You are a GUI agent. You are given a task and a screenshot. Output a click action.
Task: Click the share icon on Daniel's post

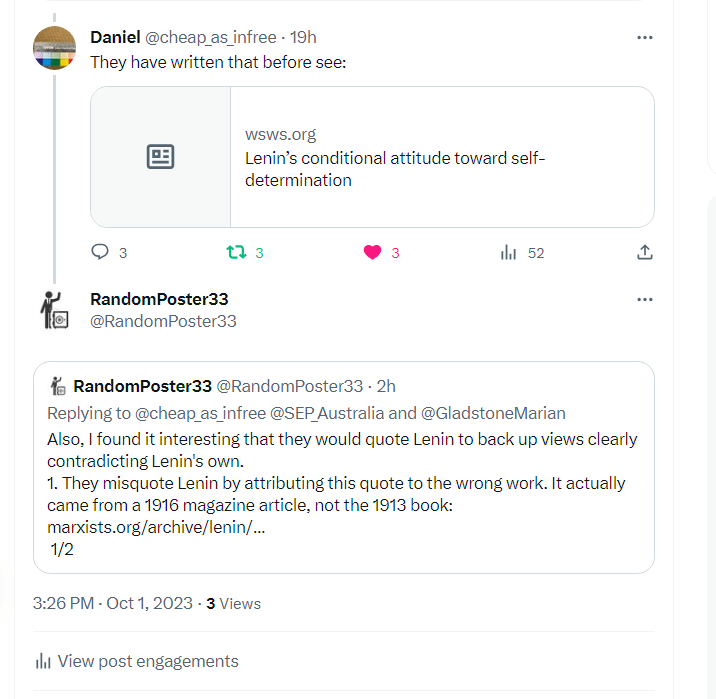click(645, 252)
